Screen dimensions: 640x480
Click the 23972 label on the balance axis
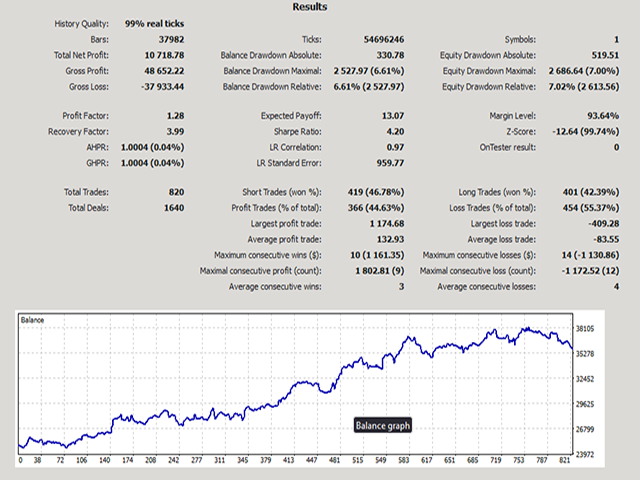pos(585,454)
